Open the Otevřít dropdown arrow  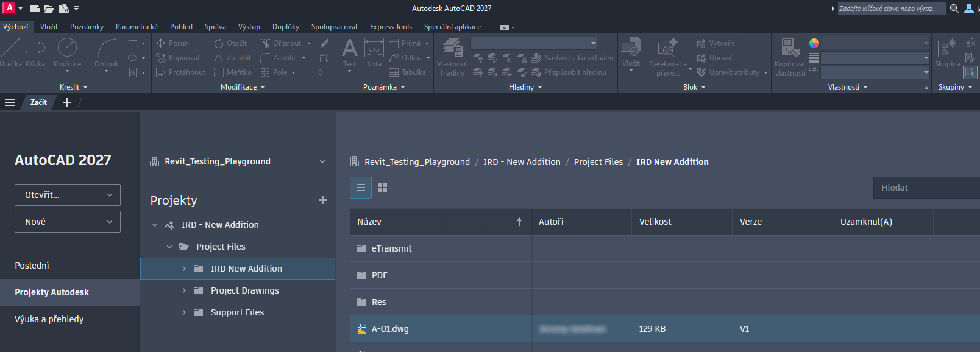[110, 195]
